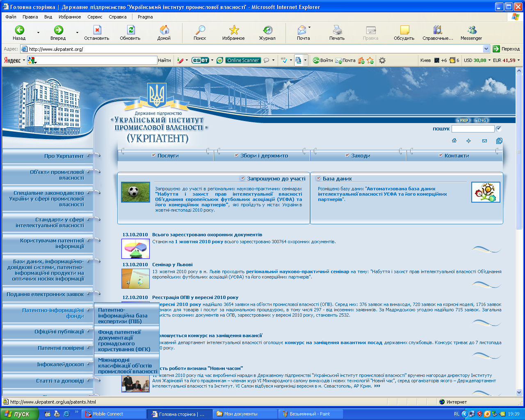Click the site home icon under search
This screenshot has height=420, width=525.
pos(454,141)
